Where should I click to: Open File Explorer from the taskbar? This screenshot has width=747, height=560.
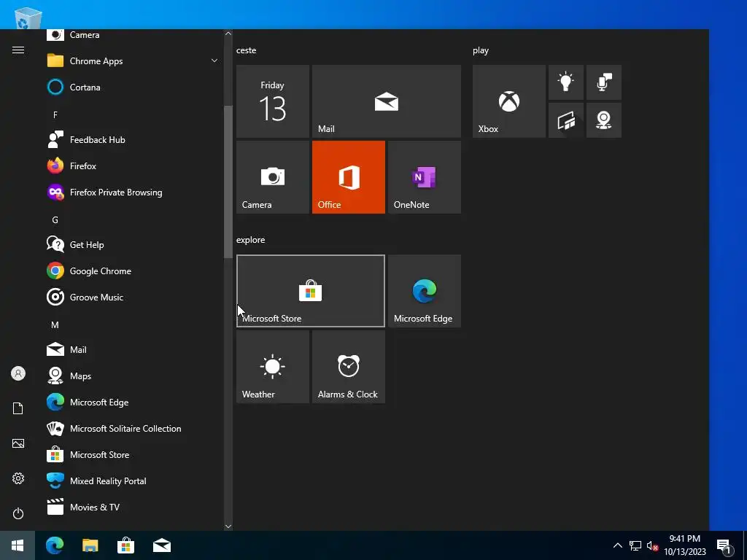click(90, 545)
